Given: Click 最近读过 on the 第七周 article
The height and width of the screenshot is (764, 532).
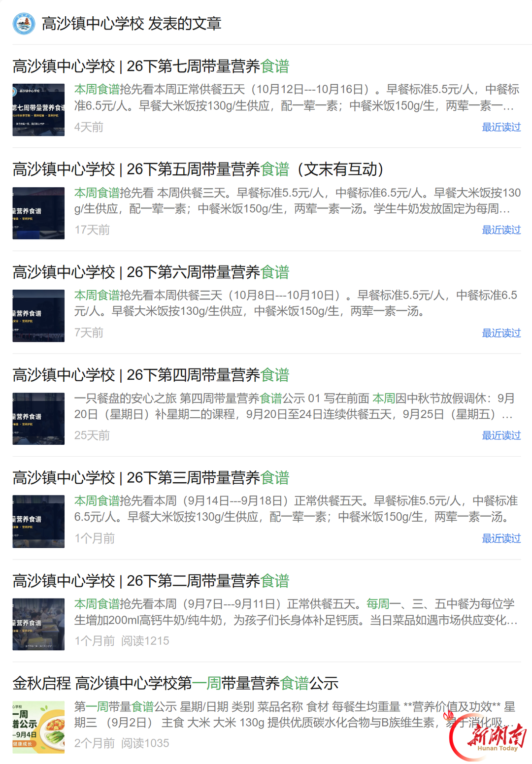Looking at the screenshot, I should pos(501,127).
